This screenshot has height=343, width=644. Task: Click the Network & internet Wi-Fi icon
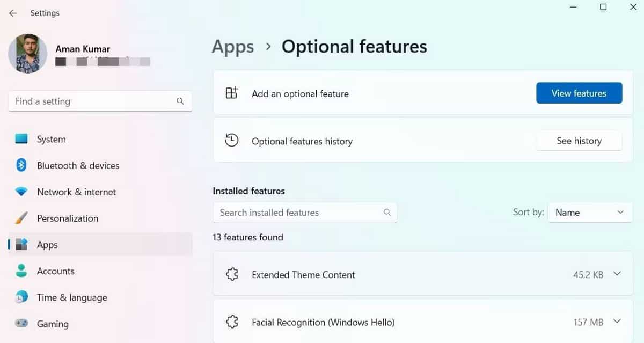(21, 192)
